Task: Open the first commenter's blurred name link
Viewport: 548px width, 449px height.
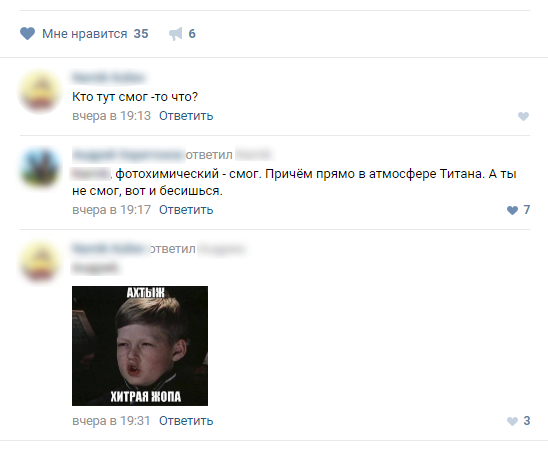Action: point(108,77)
